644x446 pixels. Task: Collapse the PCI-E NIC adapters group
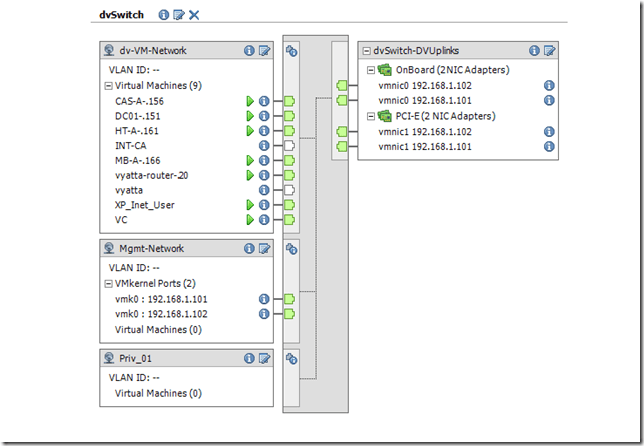[x=372, y=116]
